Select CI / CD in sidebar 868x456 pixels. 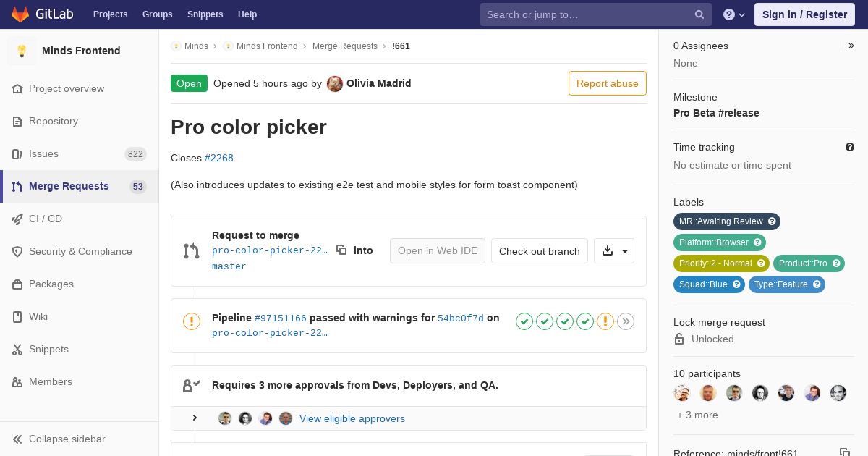pyautogui.click(x=46, y=219)
